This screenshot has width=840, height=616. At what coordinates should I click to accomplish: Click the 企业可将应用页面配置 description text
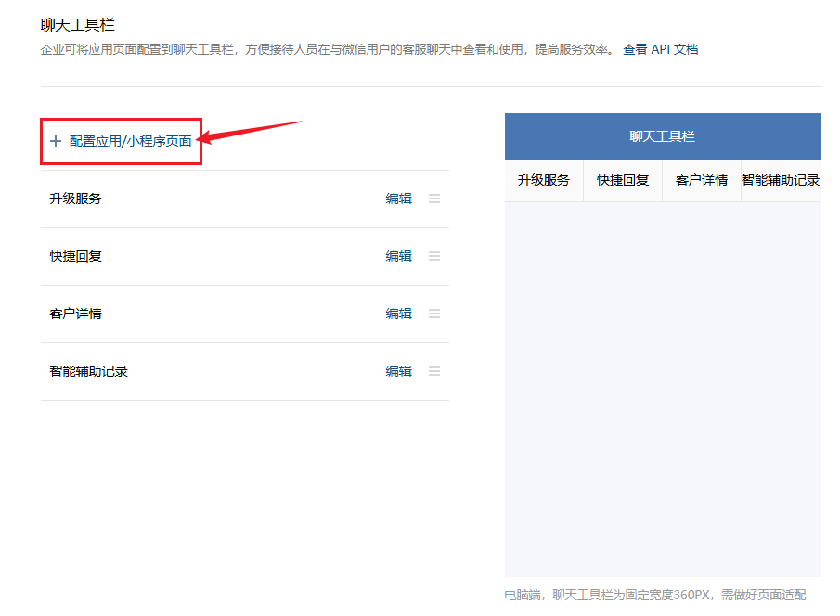pos(329,49)
